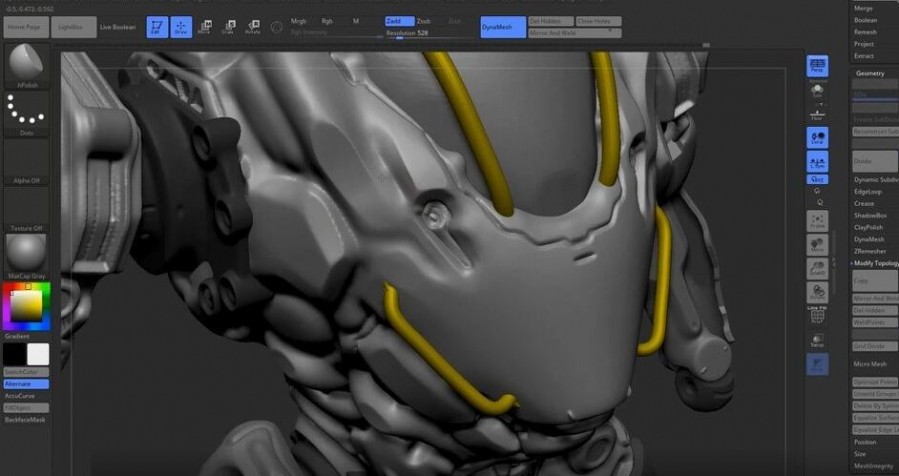Click the blue Solo icon under Transp
Image resolution: width=899 pixels, height=476 pixels.
coord(817,365)
